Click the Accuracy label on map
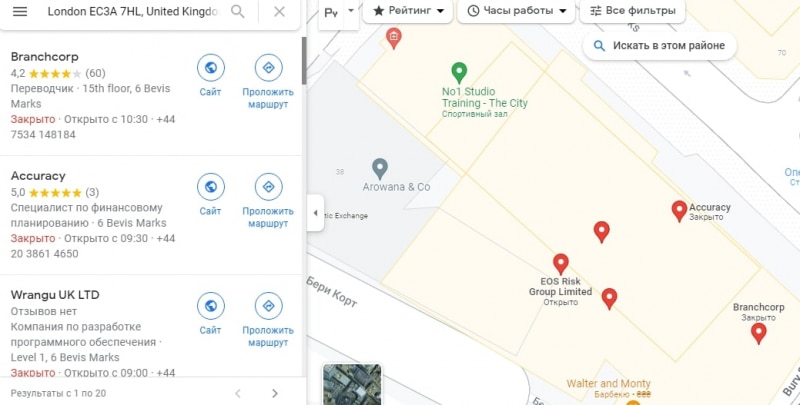 tap(710, 207)
